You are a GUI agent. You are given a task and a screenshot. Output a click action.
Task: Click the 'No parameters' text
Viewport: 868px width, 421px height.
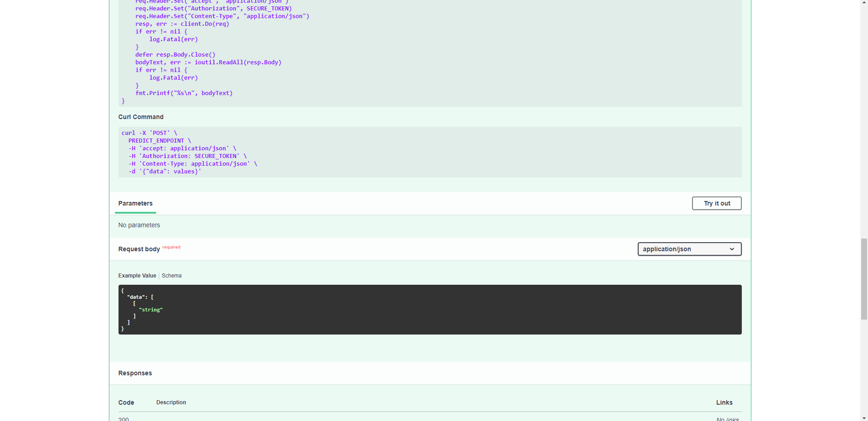139,225
